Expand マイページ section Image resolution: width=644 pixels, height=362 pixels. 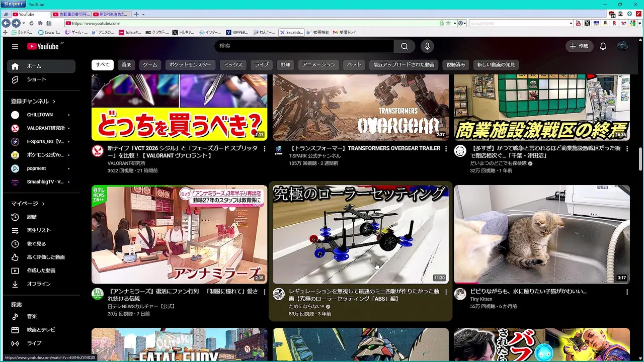pos(28,204)
